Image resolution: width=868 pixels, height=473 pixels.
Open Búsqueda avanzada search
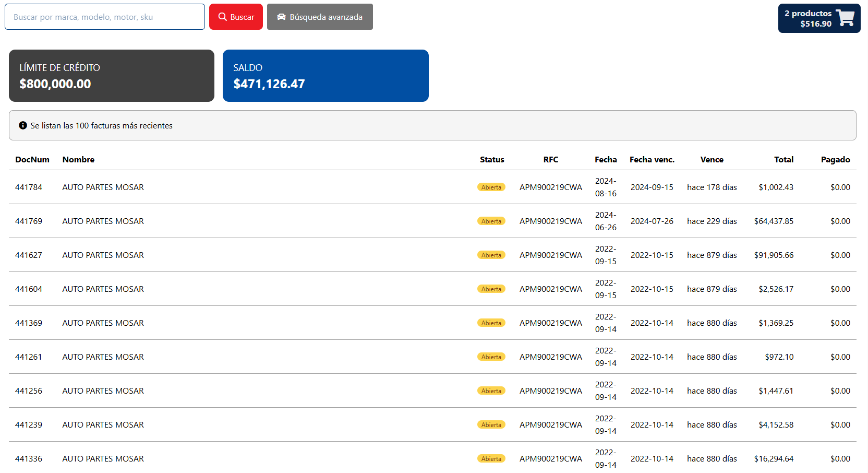pos(320,17)
